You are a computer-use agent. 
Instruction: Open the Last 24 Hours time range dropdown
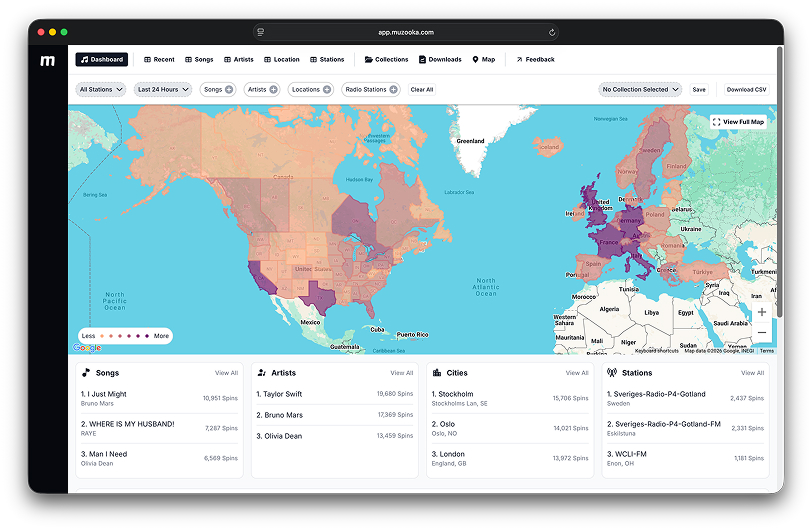163,90
